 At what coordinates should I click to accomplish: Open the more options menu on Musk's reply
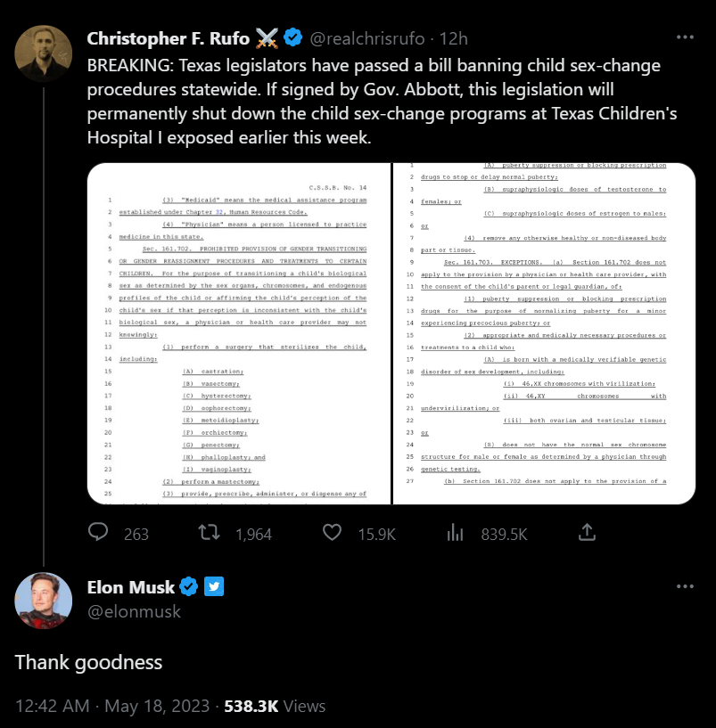pyautogui.click(x=684, y=586)
